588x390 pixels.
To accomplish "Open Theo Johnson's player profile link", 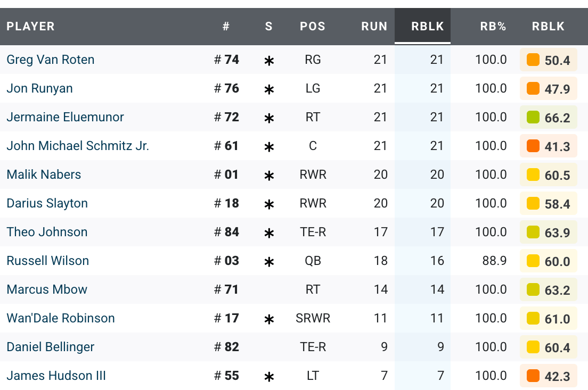I will [x=47, y=232].
